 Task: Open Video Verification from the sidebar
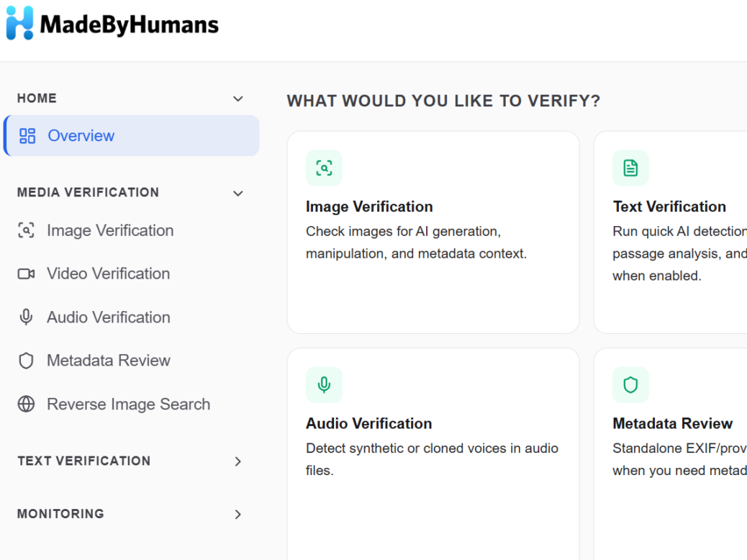(108, 274)
